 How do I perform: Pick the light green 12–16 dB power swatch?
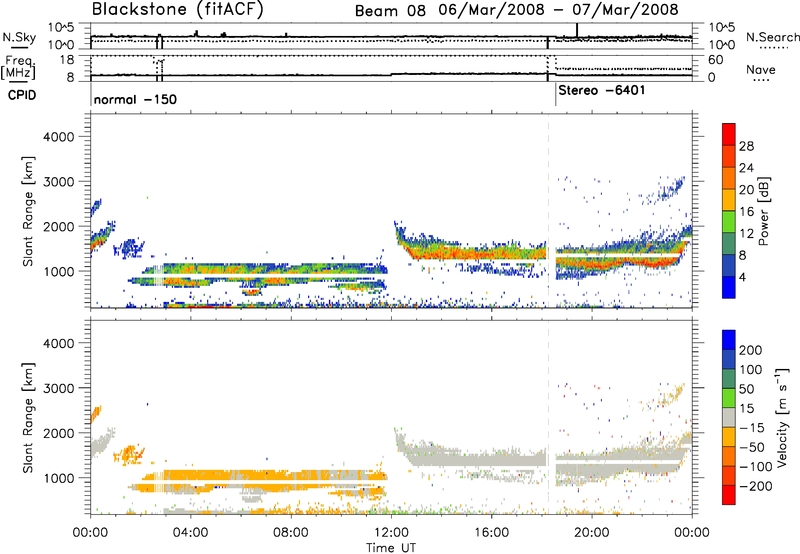pyautogui.click(x=729, y=222)
